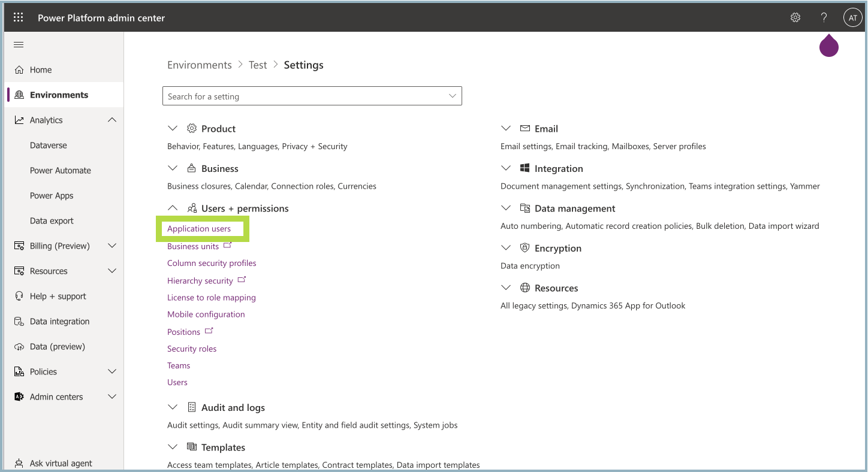Image resolution: width=868 pixels, height=472 pixels.
Task: Expand the Templates section chevron
Action: pos(173,447)
